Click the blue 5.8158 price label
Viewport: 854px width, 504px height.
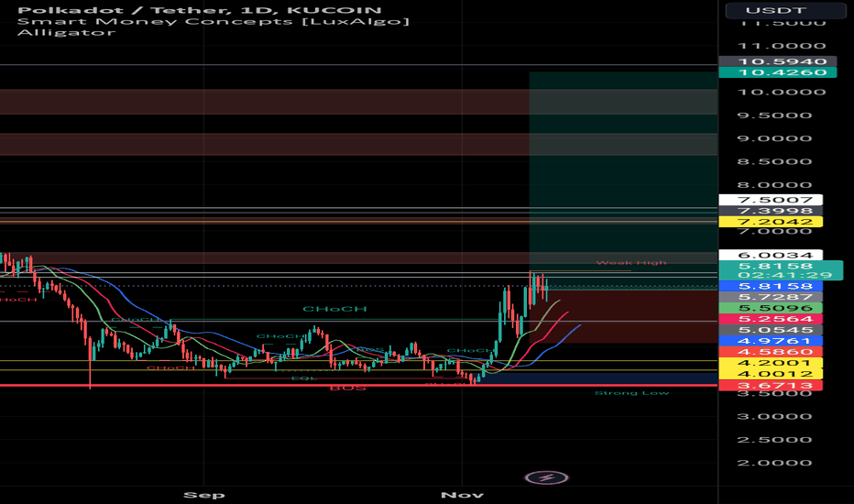point(771,286)
